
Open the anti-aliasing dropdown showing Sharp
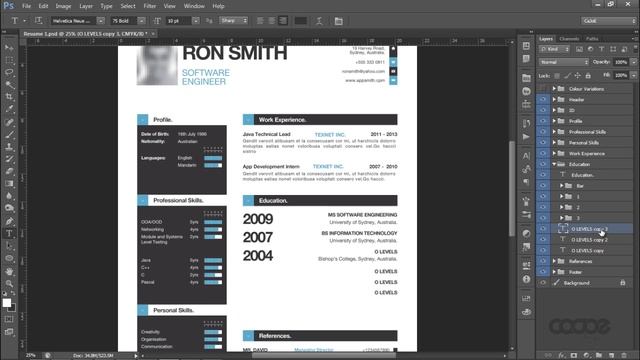[233, 20]
